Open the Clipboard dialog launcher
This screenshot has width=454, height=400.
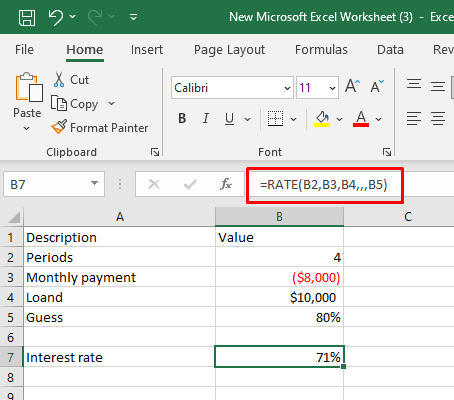click(x=155, y=152)
